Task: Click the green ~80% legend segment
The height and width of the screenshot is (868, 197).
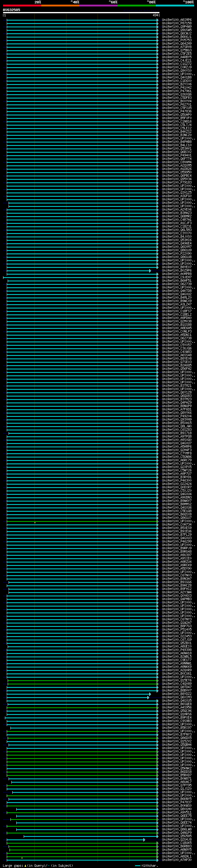Action: (137, 6)
